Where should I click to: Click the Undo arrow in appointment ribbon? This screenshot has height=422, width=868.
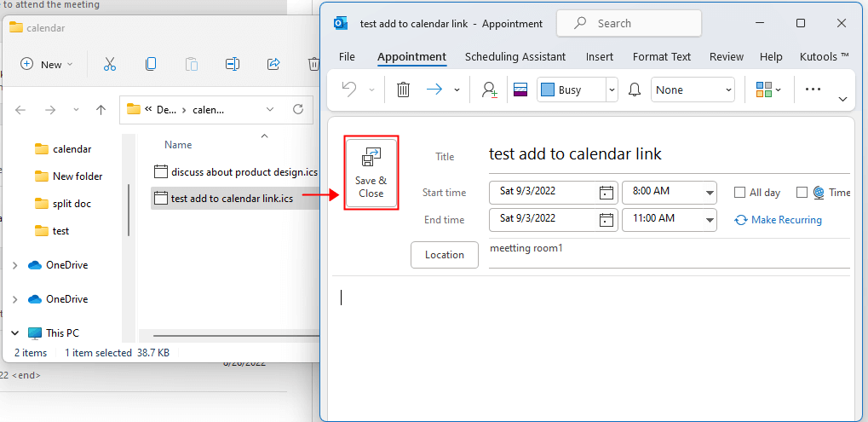pos(349,90)
